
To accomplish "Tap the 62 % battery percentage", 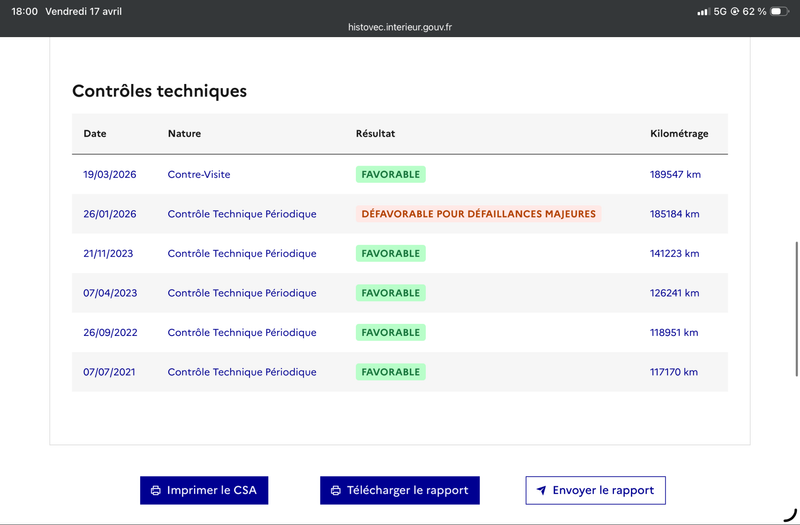I will click(x=755, y=11).
